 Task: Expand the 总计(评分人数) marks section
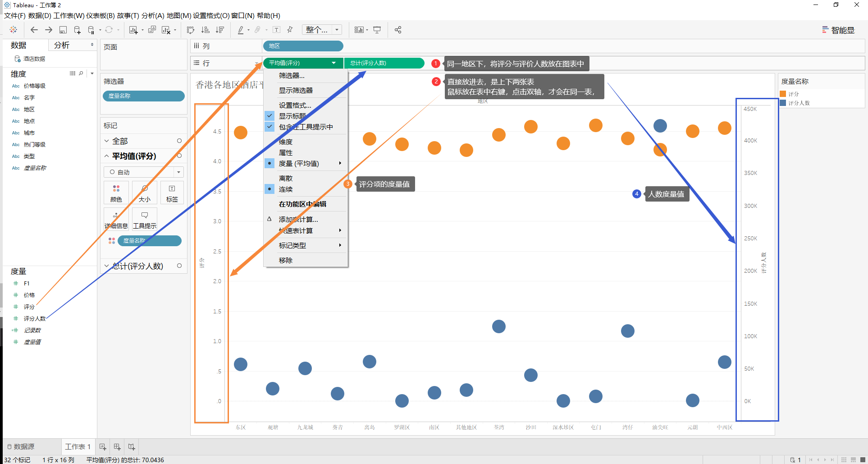pyautogui.click(x=107, y=266)
